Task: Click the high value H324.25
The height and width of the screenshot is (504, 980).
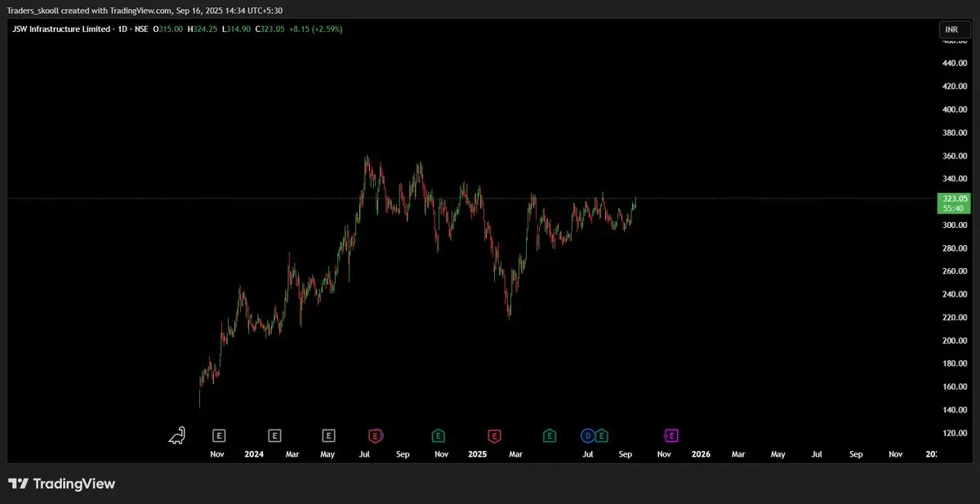Action: pyautogui.click(x=203, y=29)
